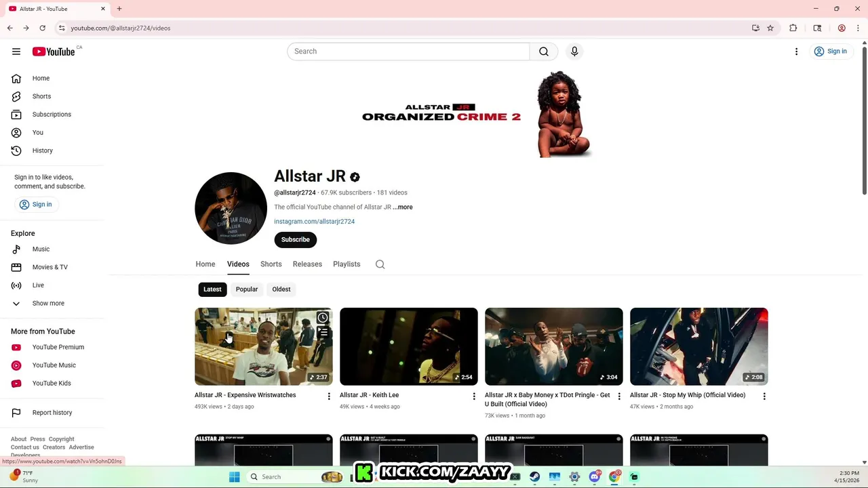Click the Contact us footer link

(25, 447)
